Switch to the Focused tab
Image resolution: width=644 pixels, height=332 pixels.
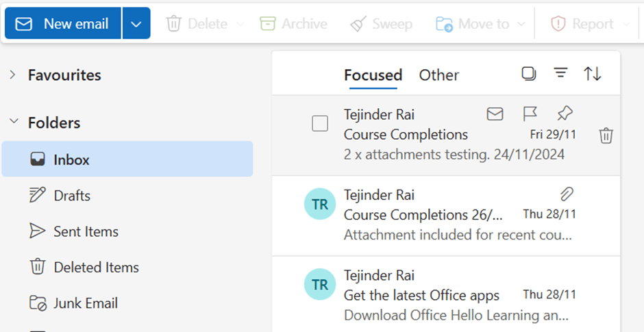(x=373, y=75)
